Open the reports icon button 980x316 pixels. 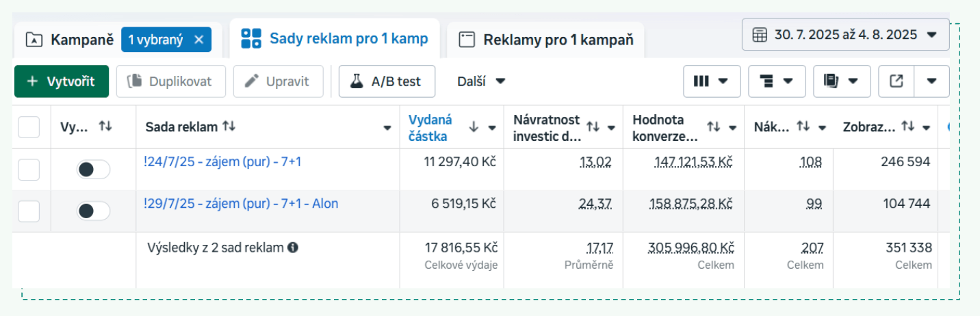[841, 81]
